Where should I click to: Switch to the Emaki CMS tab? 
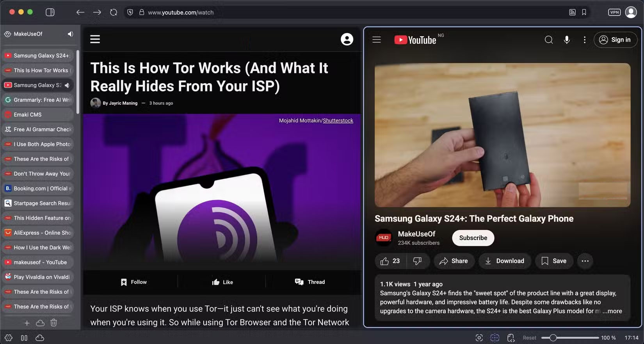[x=37, y=115]
